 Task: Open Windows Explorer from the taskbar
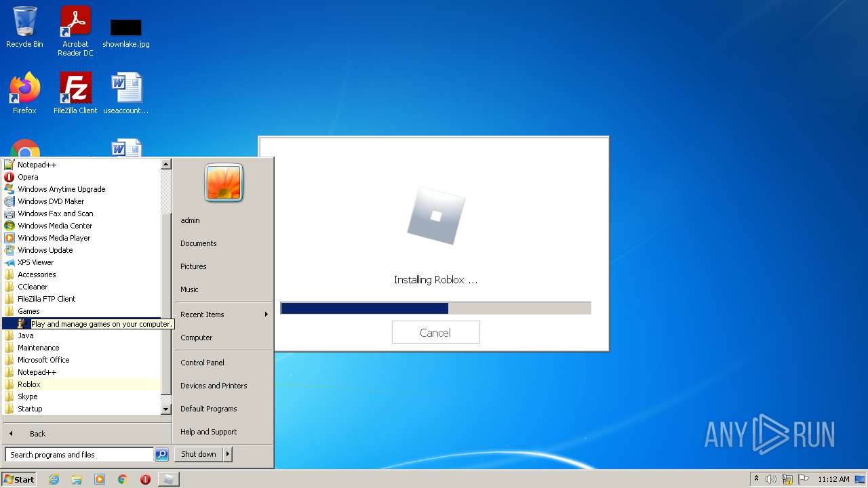pyautogui.click(x=77, y=479)
